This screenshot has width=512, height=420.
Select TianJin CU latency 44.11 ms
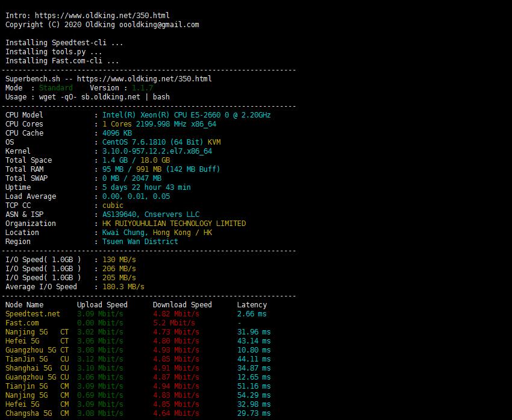[x=254, y=359]
